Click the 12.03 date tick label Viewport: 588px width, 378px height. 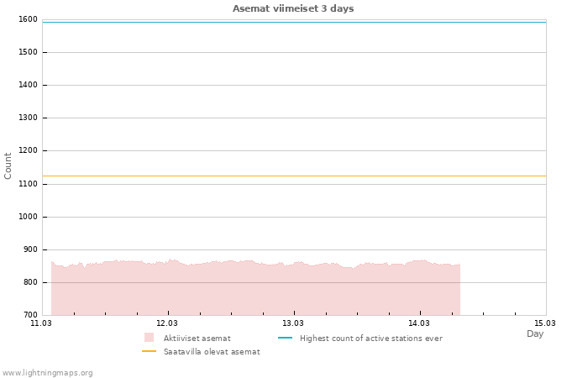coord(167,323)
